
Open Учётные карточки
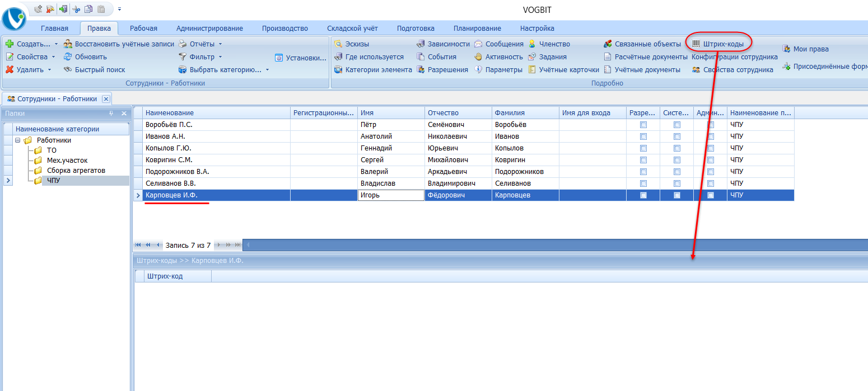pyautogui.click(x=564, y=70)
